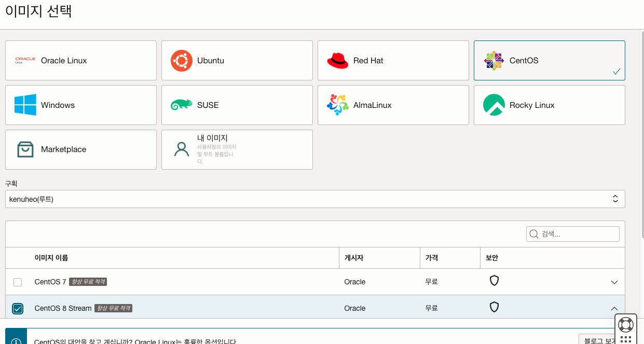Select the SUSE image card
This screenshot has width=644, height=344.
tap(237, 105)
